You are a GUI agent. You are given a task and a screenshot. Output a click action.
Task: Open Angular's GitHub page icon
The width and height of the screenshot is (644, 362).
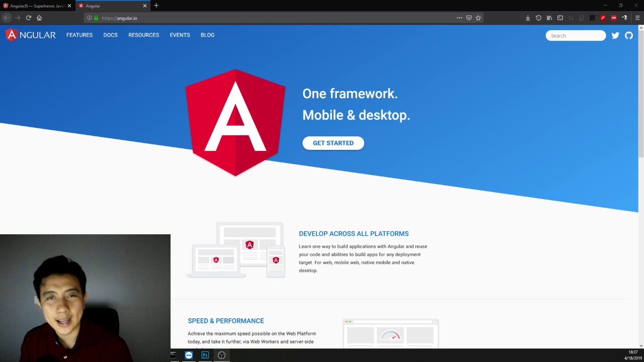click(629, 36)
